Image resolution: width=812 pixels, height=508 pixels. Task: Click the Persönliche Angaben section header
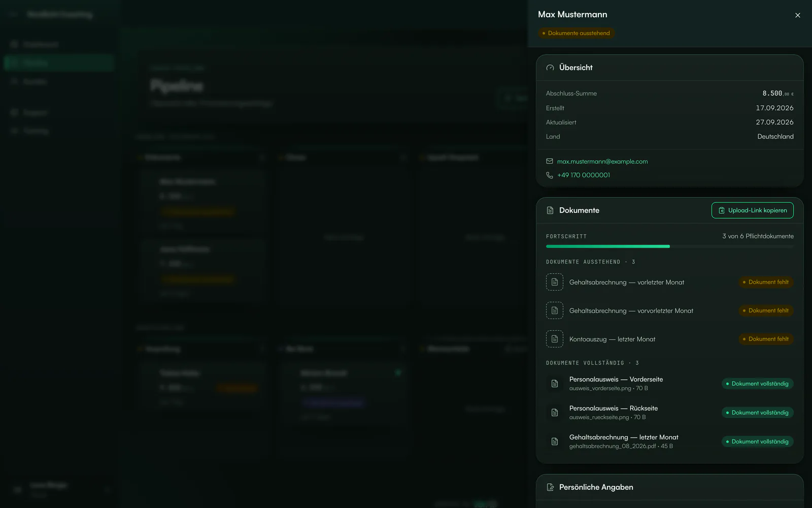(x=670, y=487)
